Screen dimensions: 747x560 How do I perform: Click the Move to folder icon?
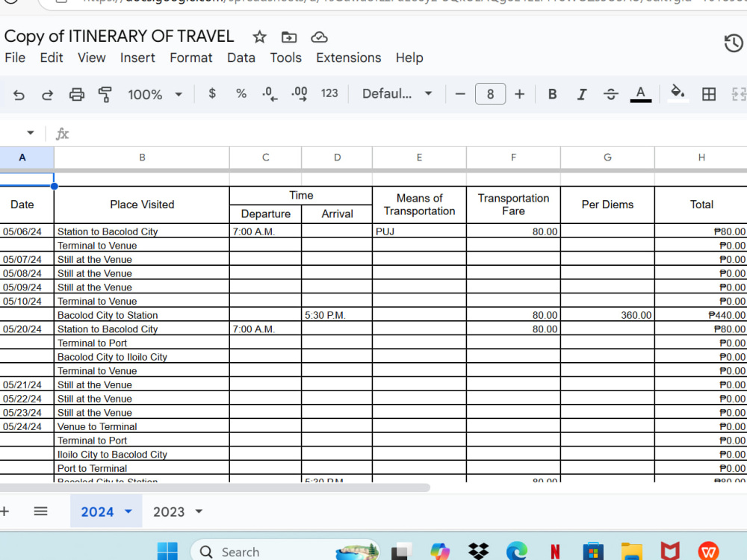[x=288, y=37]
